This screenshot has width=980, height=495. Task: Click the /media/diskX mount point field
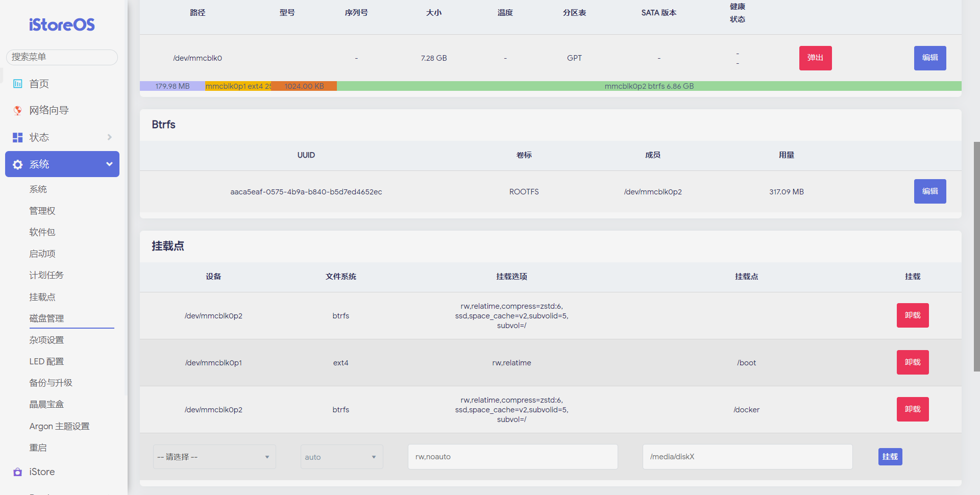click(x=747, y=457)
